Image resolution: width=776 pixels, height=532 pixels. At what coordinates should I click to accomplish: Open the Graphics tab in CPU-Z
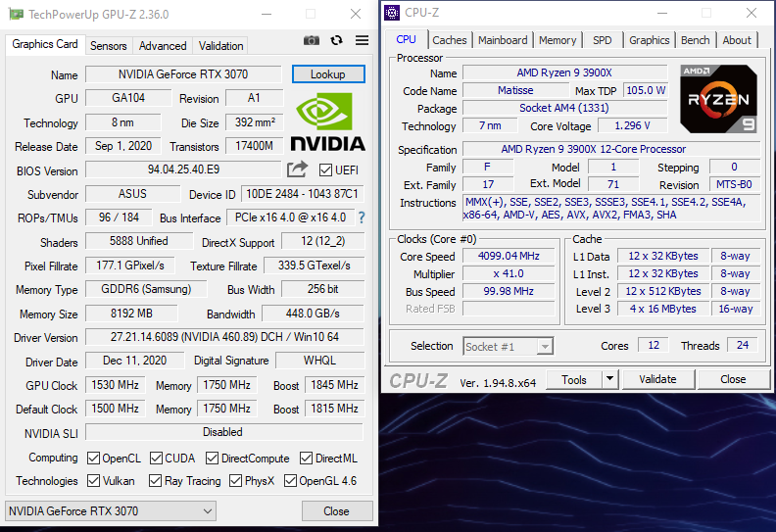pos(650,40)
